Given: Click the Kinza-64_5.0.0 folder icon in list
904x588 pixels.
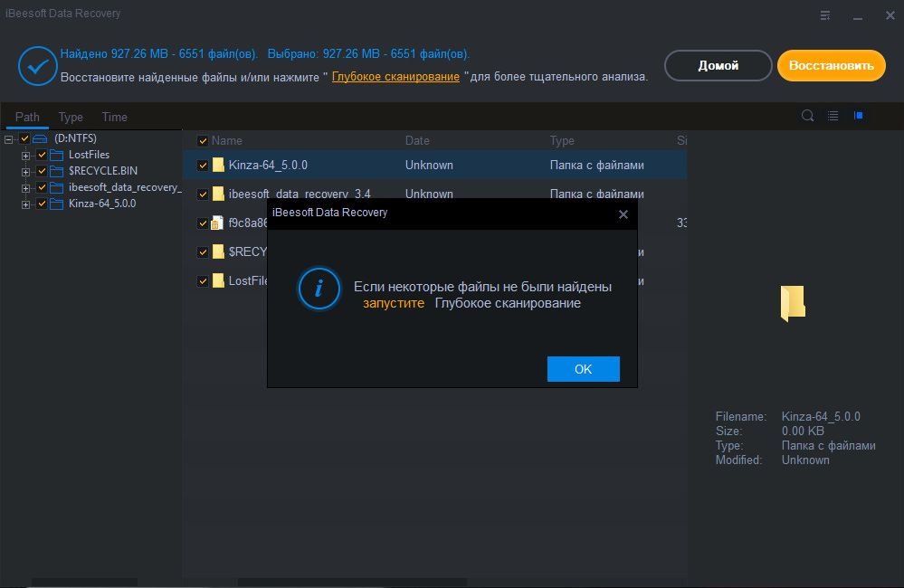Looking at the screenshot, I should [x=218, y=165].
